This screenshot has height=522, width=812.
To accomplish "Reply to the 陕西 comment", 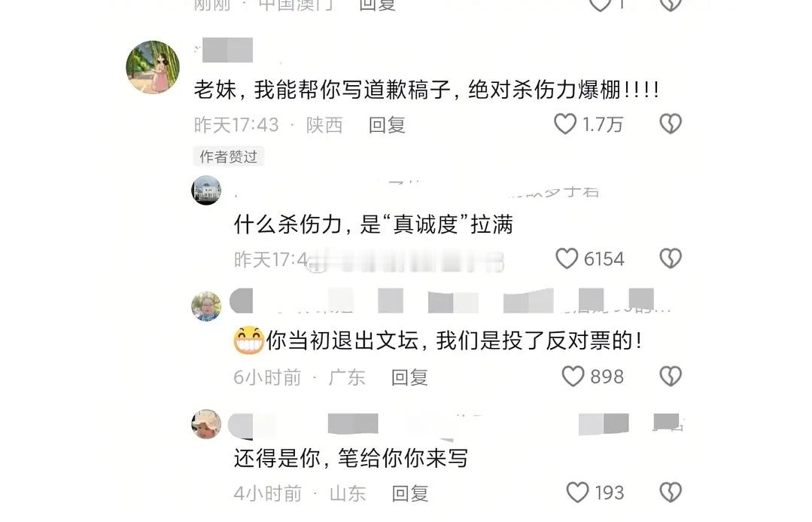I will point(387,125).
